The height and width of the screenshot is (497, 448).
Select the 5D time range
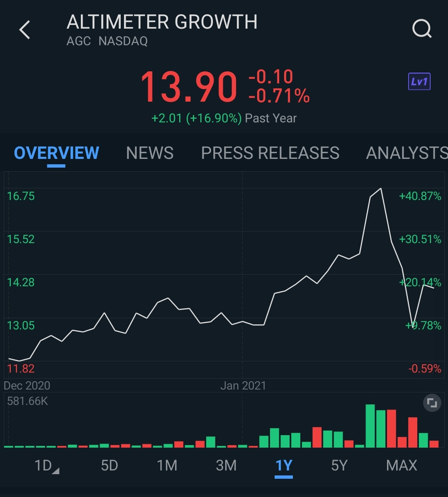click(110, 465)
